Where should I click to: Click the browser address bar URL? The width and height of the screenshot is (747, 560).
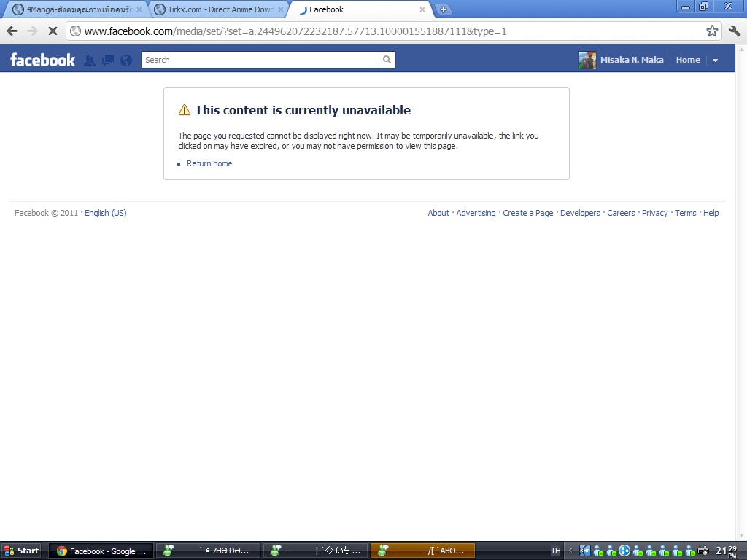click(x=295, y=31)
